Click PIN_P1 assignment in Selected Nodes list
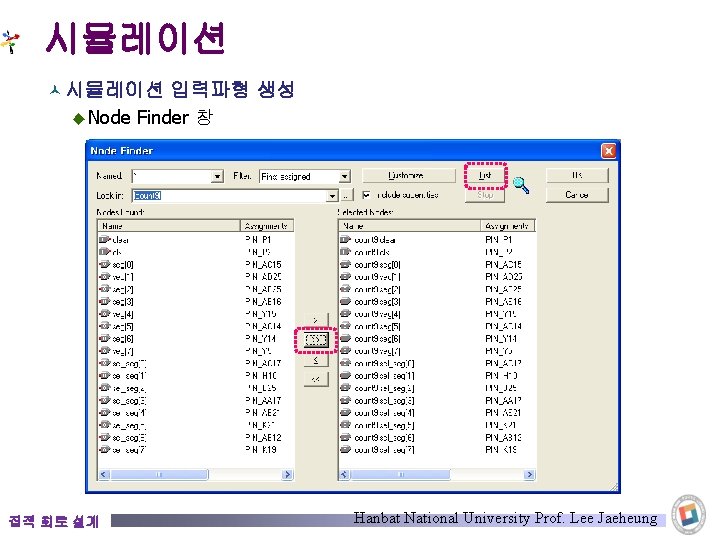The image size is (720, 540). tap(499, 239)
